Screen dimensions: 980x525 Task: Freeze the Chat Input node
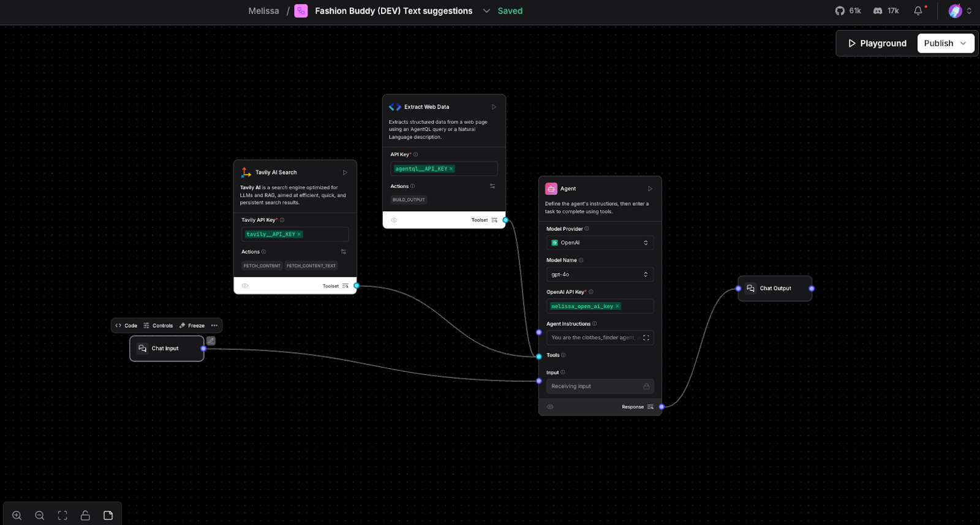pyautogui.click(x=192, y=325)
